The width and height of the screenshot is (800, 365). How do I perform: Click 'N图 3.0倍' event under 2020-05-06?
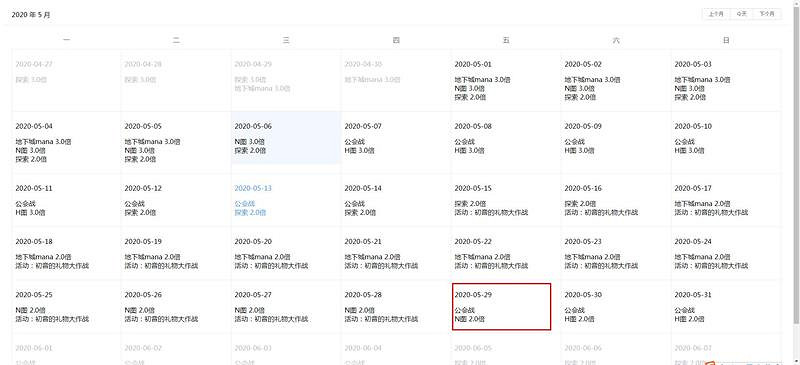pyautogui.click(x=249, y=141)
